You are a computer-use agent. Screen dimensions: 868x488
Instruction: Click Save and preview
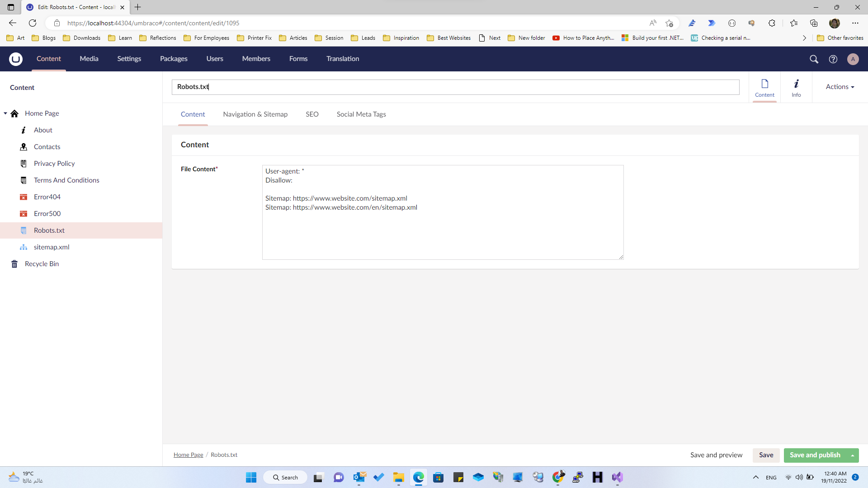tap(716, 455)
